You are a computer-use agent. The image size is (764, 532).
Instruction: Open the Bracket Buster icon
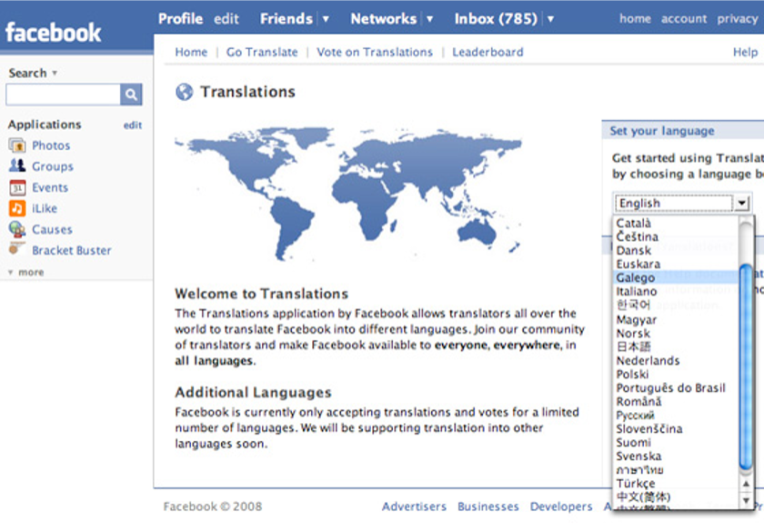point(17,249)
